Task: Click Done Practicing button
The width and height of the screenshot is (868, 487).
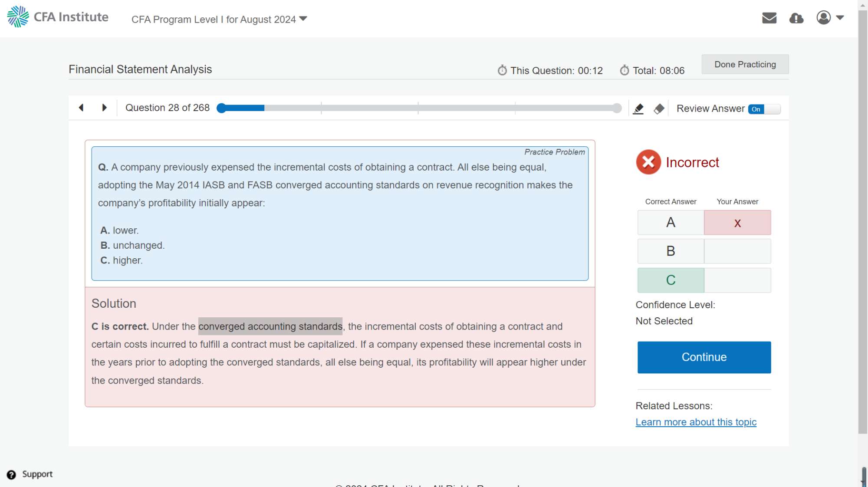Action: tap(745, 64)
